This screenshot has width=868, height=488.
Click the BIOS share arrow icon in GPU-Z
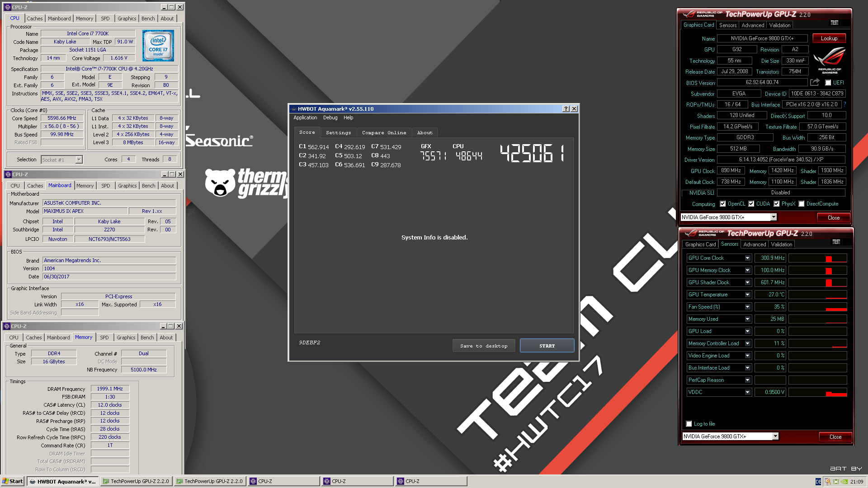pyautogui.click(x=815, y=82)
